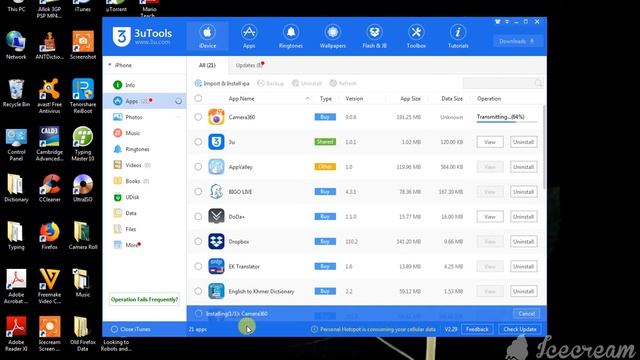Click the app list vertical scrollbar
Image resolution: width=640 pixels, height=360 pixels.
click(544, 147)
